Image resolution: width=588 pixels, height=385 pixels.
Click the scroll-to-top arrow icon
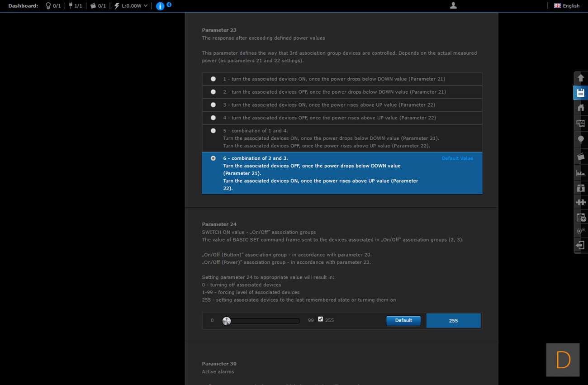(x=581, y=78)
